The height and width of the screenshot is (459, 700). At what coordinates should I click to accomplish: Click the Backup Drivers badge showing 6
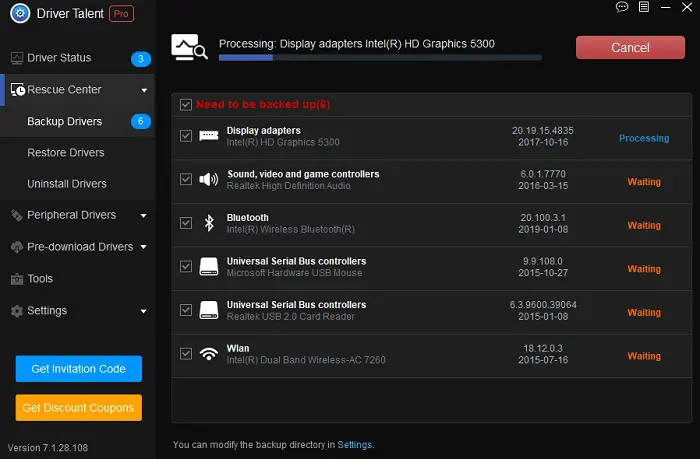point(141,121)
